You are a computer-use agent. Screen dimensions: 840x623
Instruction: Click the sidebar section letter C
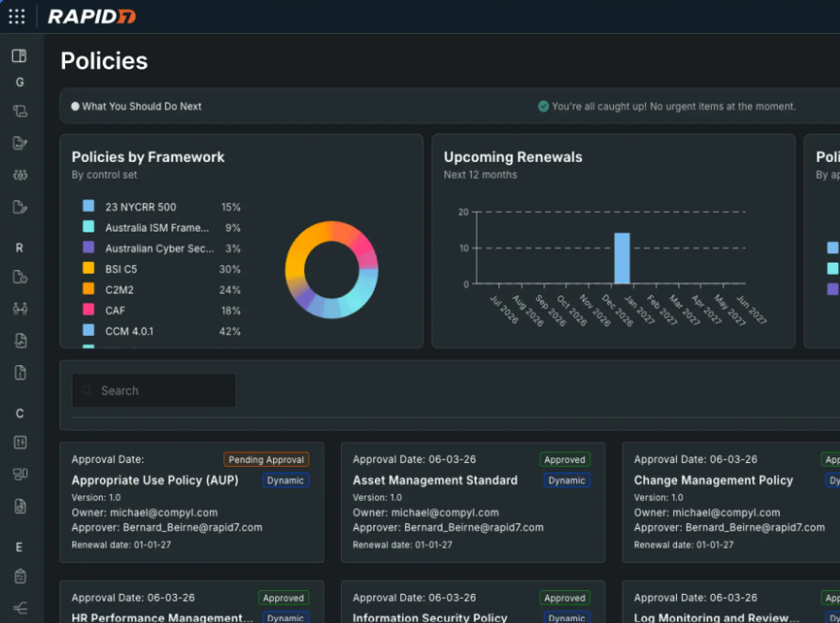click(x=20, y=414)
